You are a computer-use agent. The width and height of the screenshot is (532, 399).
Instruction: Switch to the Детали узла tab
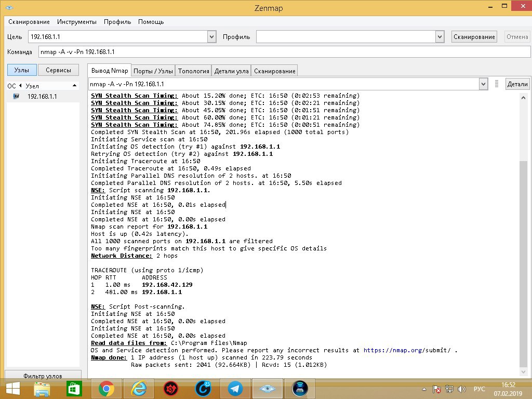(x=231, y=71)
